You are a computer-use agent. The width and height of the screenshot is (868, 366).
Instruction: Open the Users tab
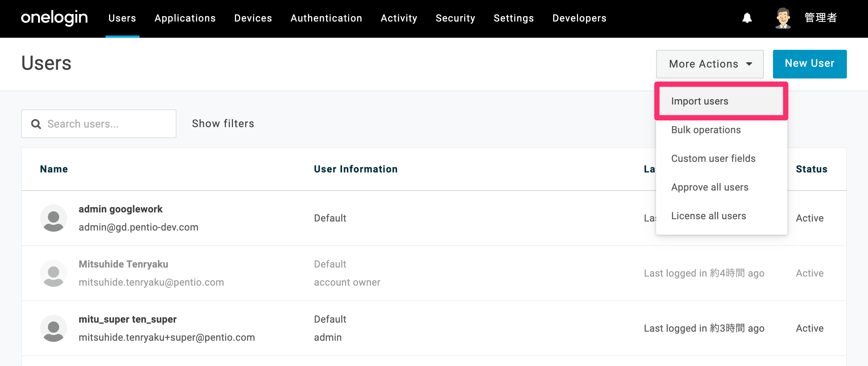click(122, 18)
